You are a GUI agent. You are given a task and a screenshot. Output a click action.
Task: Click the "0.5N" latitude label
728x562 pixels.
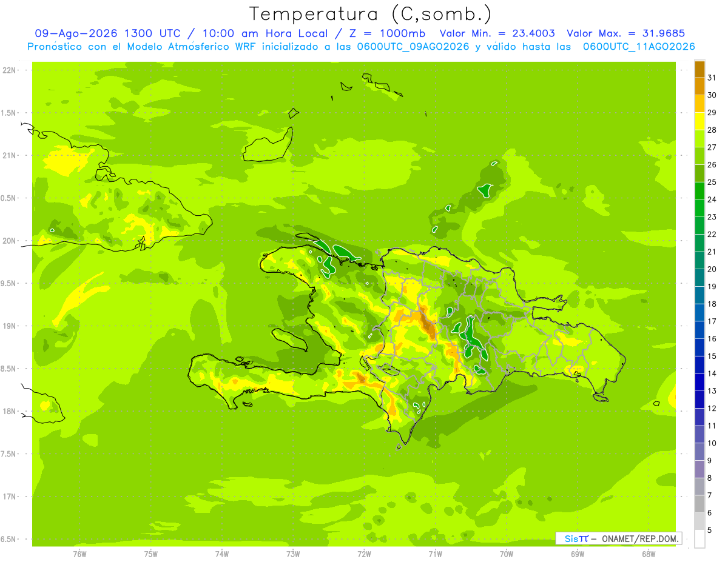tap(8, 198)
